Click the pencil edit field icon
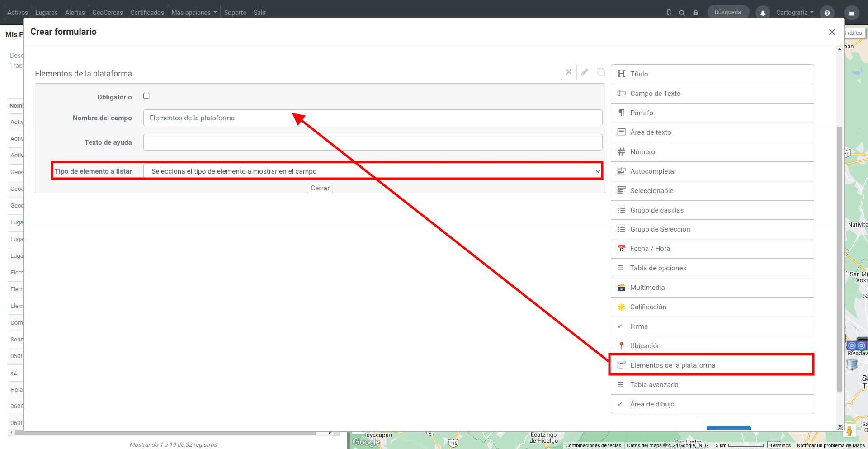 [585, 72]
